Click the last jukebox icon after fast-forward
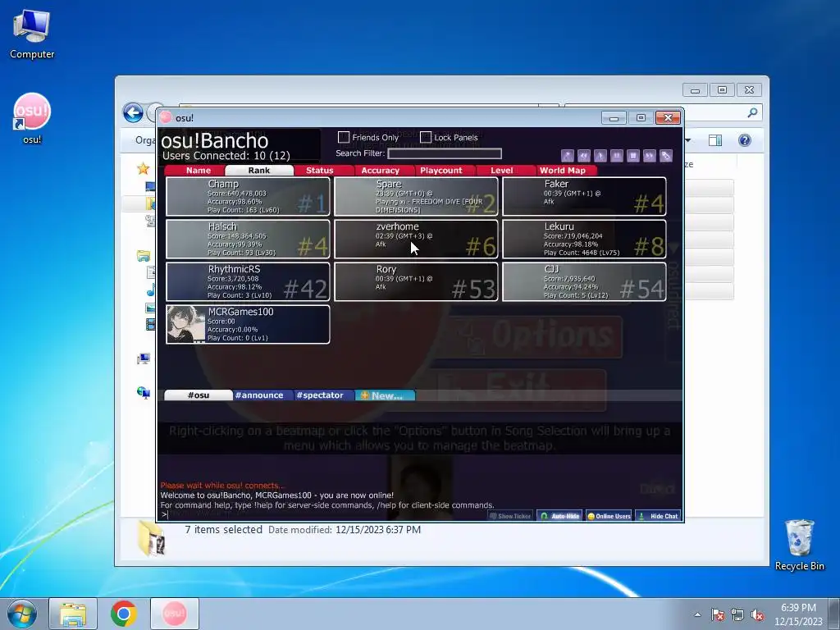 [x=666, y=156]
